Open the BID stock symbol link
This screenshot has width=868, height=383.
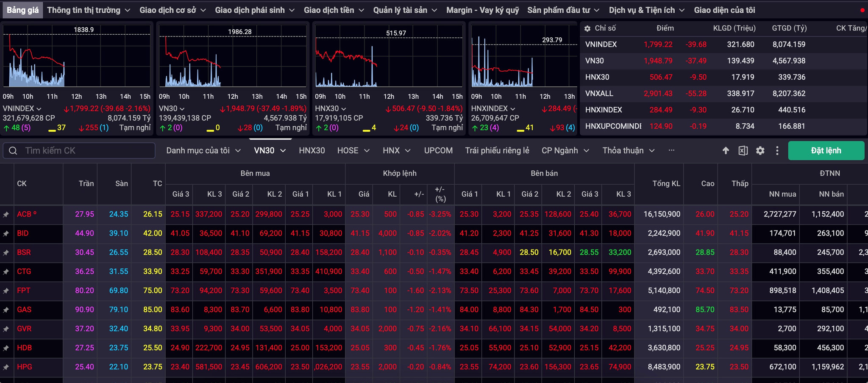[x=23, y=233]
